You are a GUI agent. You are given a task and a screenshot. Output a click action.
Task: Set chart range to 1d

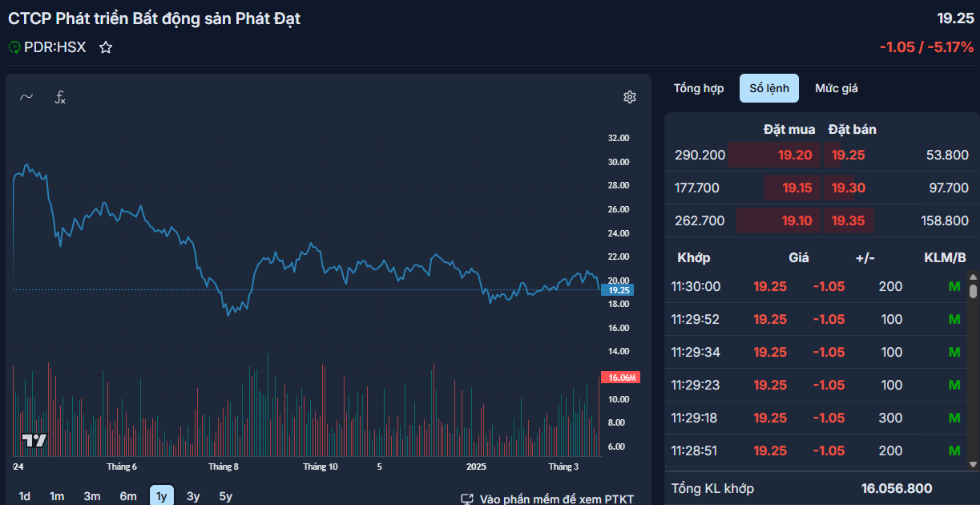tap(25, 496)
